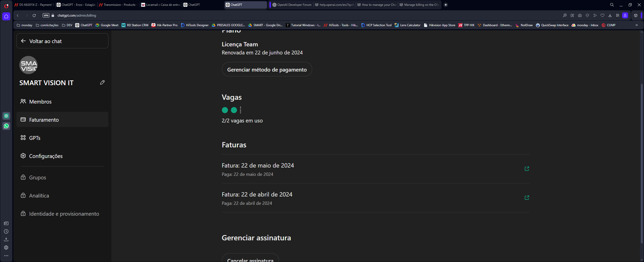
Task: Open the purple home workspace icon in Opera sidebar
Action: pyautogui.click(x=6, y=16)
